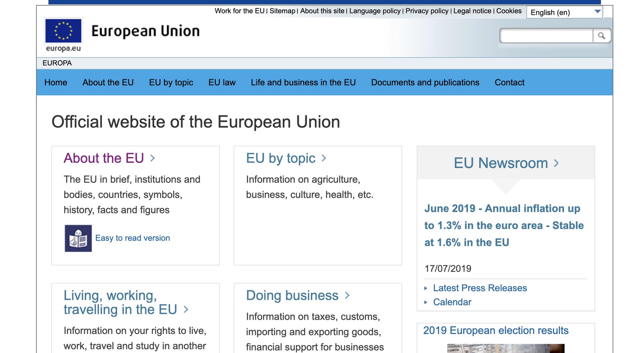This screenshot has width=644, height=353.
Task: Open the Home menu item
Action: [56, 82]
